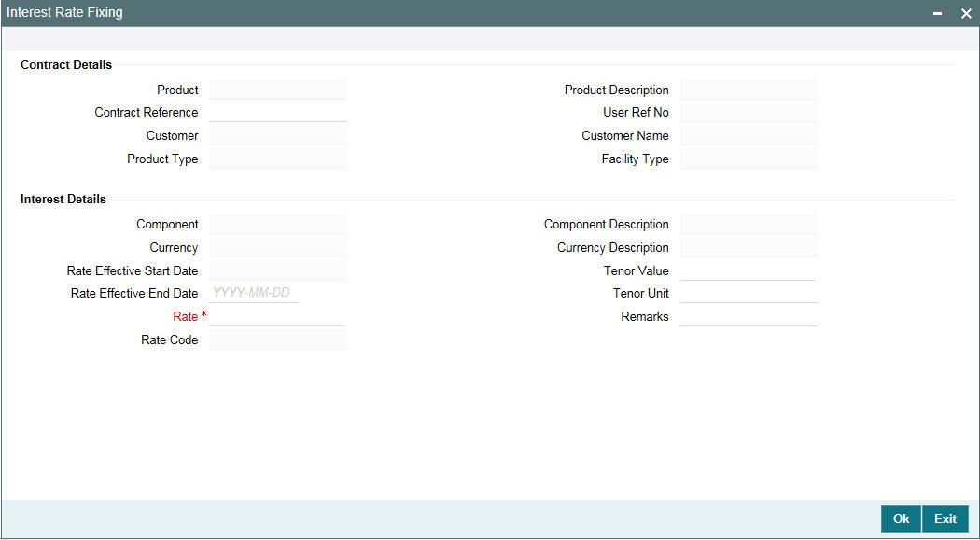The width and height of the screenshot is (980, 540).
Task: Select the Facility Type field
Action: coord(749,159)
